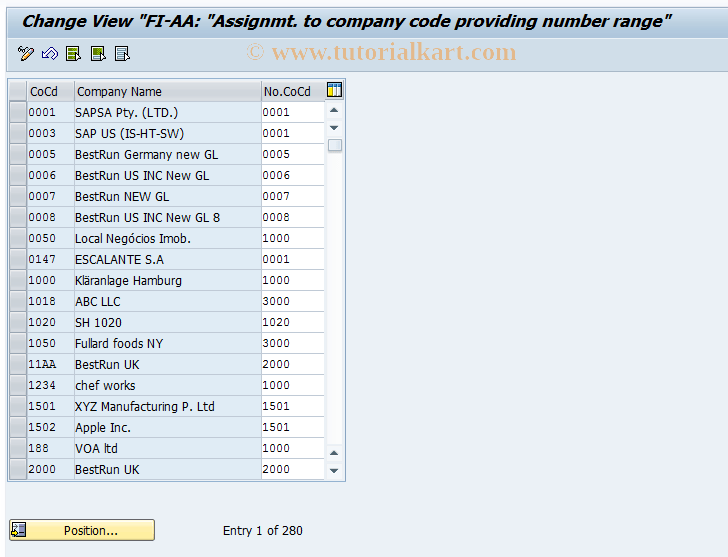Edit No.CoCd field for Local Negócios Imob.
728x557 pixels.
292,238
